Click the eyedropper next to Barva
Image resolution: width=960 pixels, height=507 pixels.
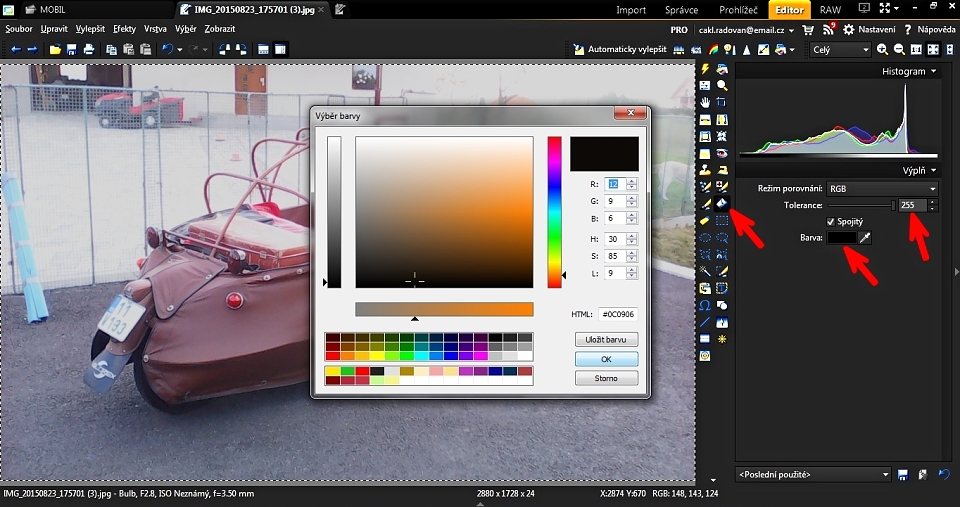[866, 238]
